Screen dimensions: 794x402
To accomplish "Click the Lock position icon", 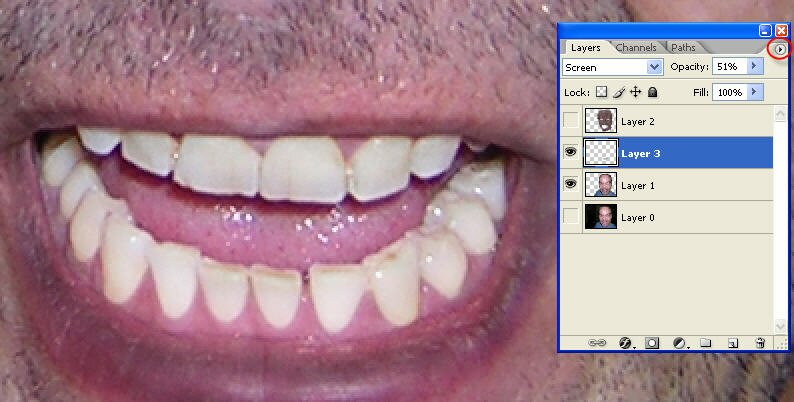I will (635, 92).
